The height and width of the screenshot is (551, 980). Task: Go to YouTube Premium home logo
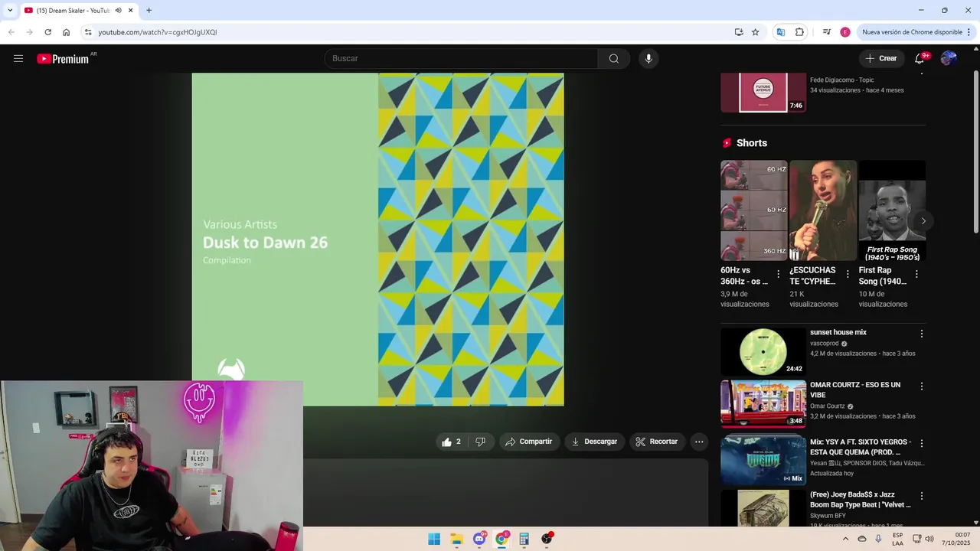point(63,59)
